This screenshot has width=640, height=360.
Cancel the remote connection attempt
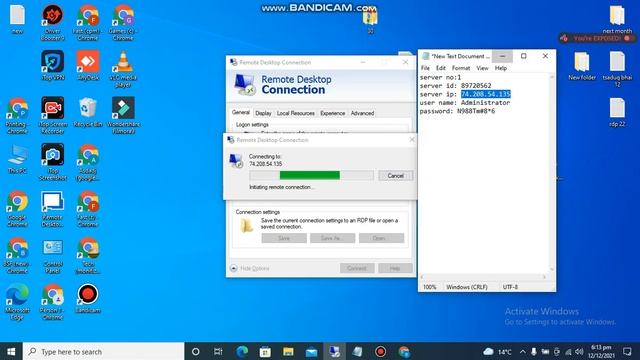click(396, 176)
